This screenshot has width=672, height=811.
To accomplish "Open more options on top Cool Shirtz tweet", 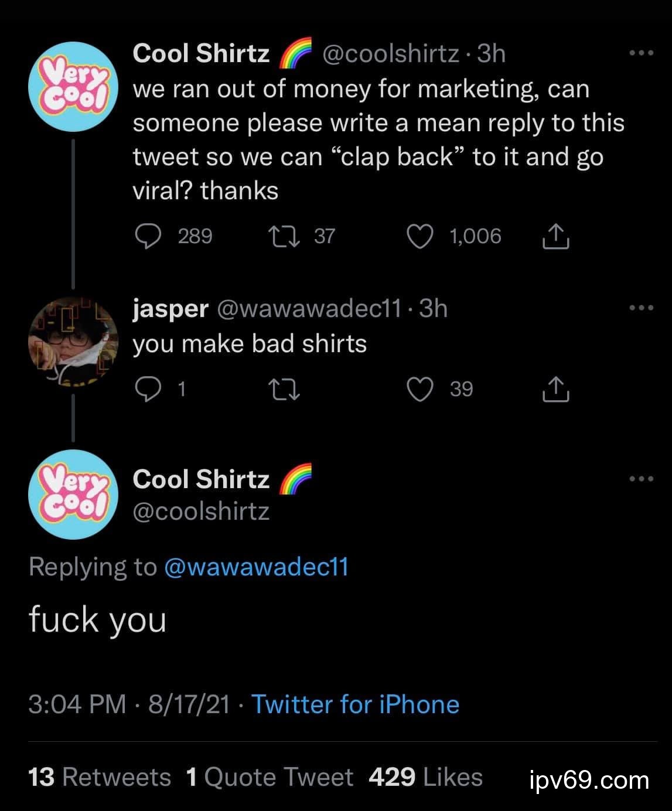I will point(641,54).
